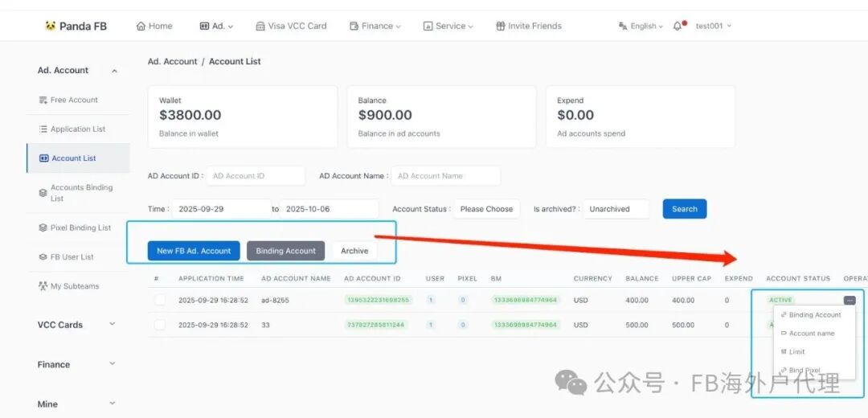Image resolution: width=868 pixels, height=418 pixels.
Task: Click the BM ID in the ad-8255 row
Action: coord(525,300)
